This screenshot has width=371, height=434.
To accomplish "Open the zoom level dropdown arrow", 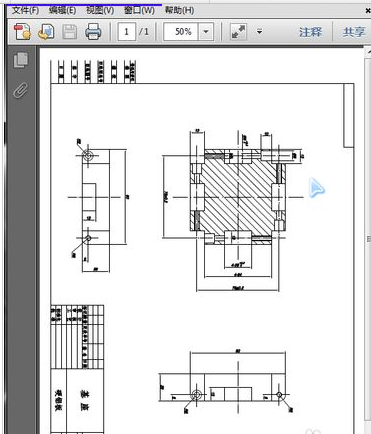I will point(206,32).
